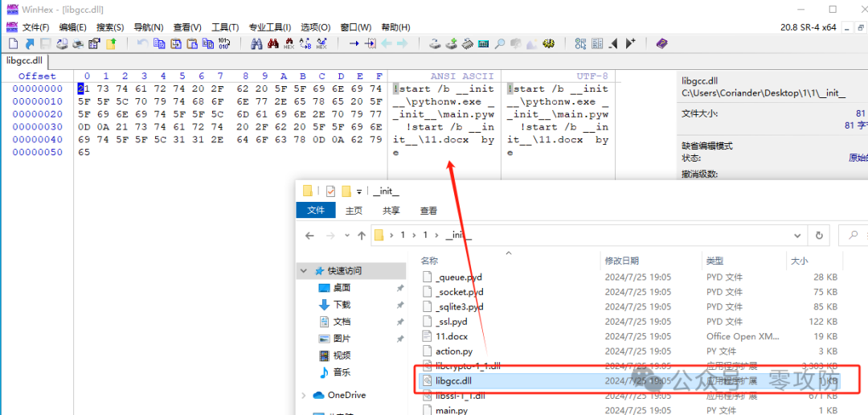Toggle pin next to 下载
The height and width of the screenshot is (415, 868).
pyautogui.click(x=399, y=305)
